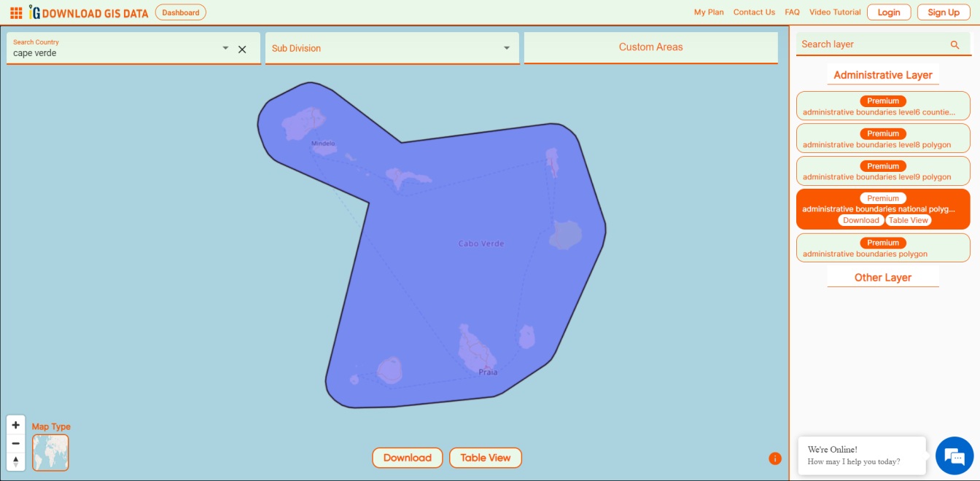This screenshot has height=481, width=980.
Task: Click the search layer magnifier icon
Action: point(955,44)
